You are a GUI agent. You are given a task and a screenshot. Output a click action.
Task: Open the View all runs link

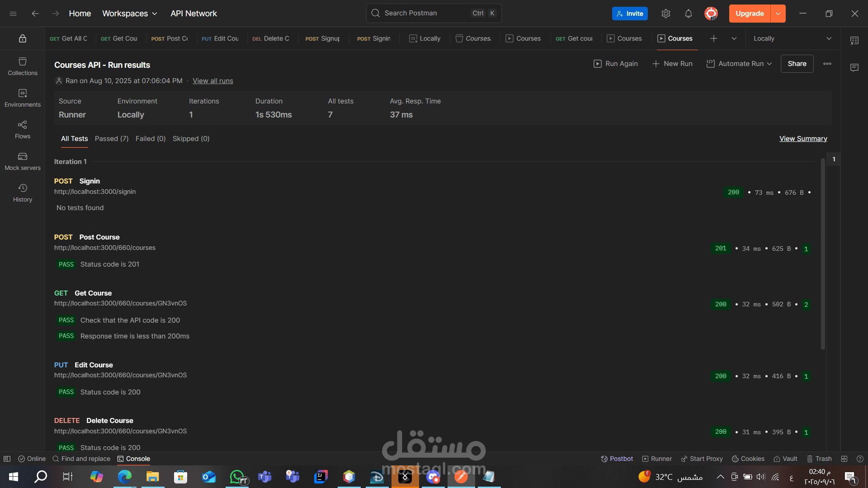coord(213,81)
